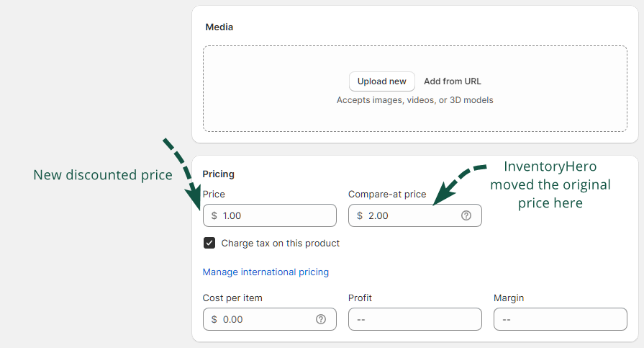Click the Compare-at price label
Image resolution: width=644 pixels, height=348 pixels.
click(x=387, y=194)
